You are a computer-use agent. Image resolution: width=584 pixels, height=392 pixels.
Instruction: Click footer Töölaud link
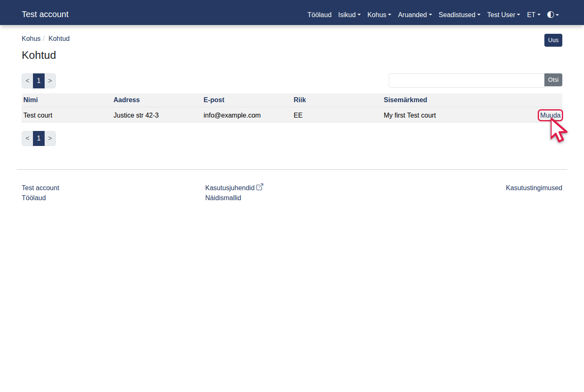34,198
